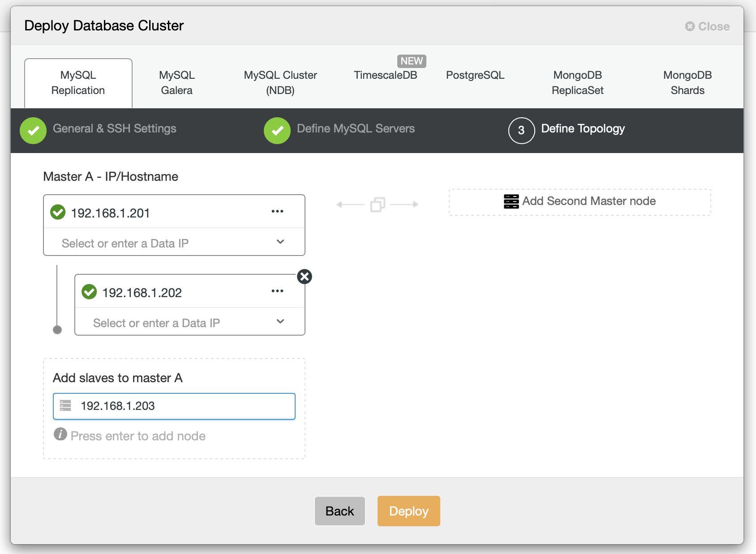Viewport: 756px width, 554px height.
Task: Click Data IP field under 192.168.1.201
Action: 174,242
